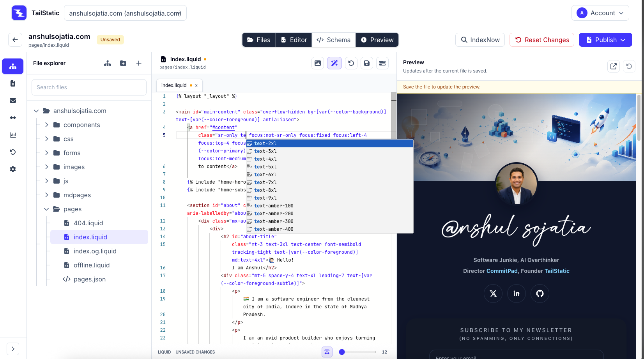Click the GitHub icon in preview

pyautogui.click(x=540, y=294)
